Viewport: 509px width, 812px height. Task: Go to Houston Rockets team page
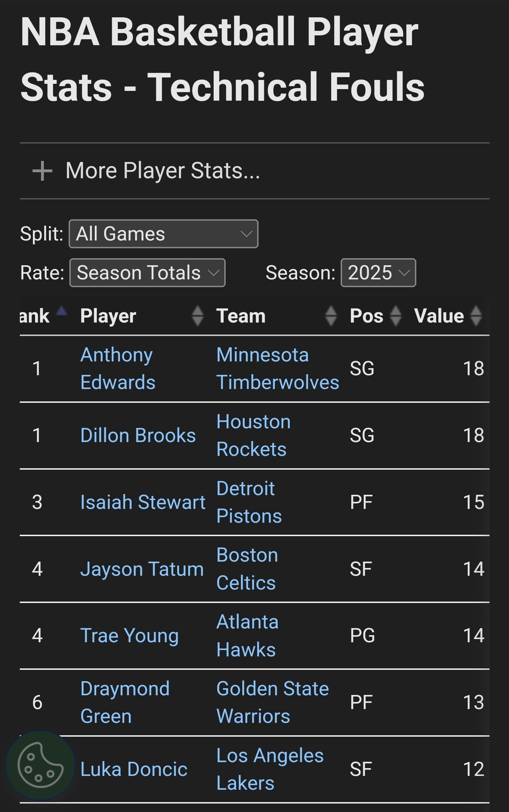253,435
